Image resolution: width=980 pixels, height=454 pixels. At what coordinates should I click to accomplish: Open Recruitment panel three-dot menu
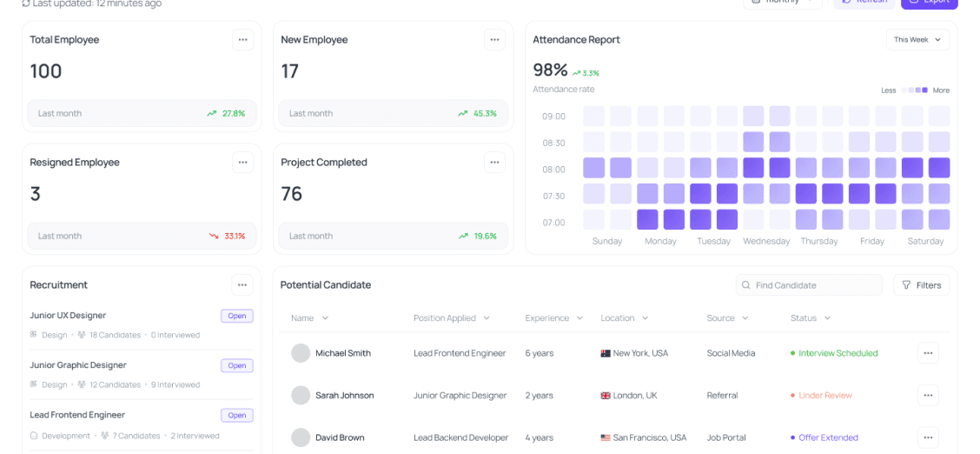[242, 284]
